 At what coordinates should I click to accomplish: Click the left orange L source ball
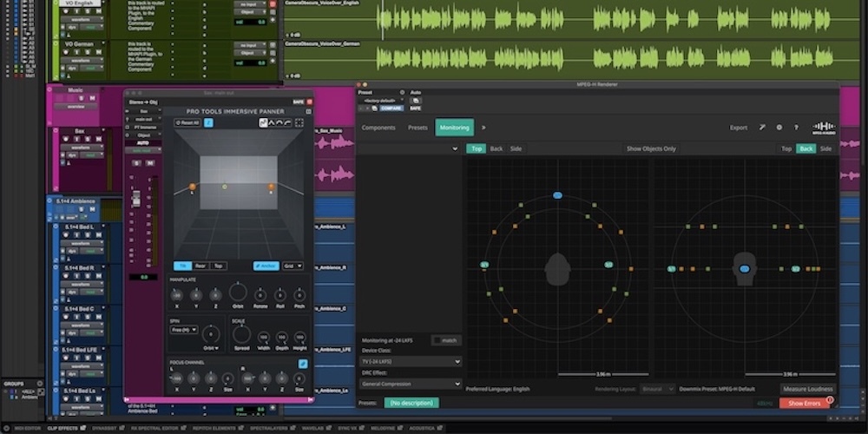192,187
